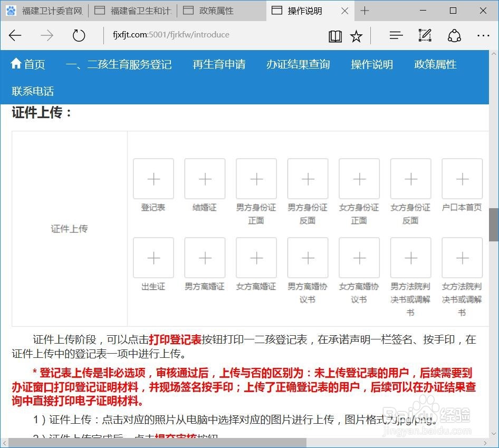Viewport: 499px width, 448px height.
Task: Open the More options menu
Action: click(x=484, y=35)
